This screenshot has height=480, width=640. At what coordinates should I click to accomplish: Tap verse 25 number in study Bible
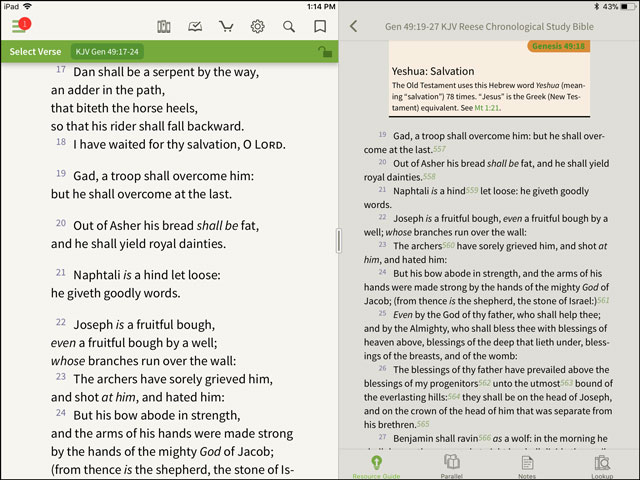pyautogui.click(x=382, y=313)
